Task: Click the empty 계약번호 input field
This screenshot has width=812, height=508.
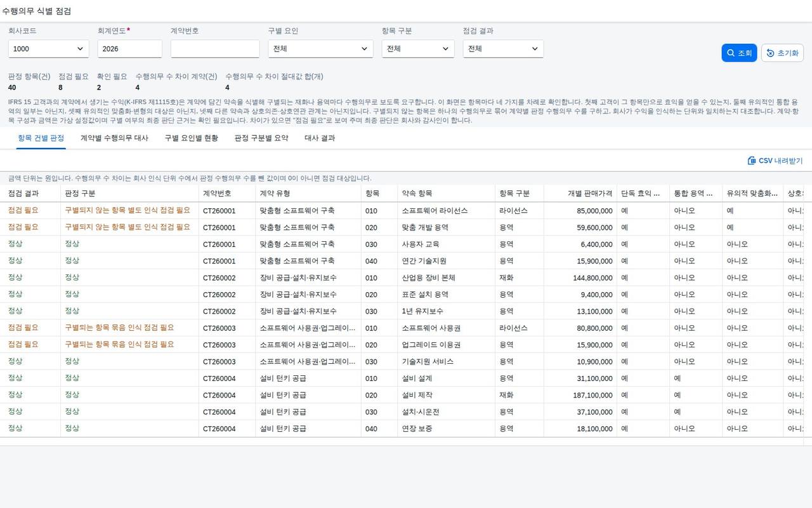Action: tap(215, 49)
